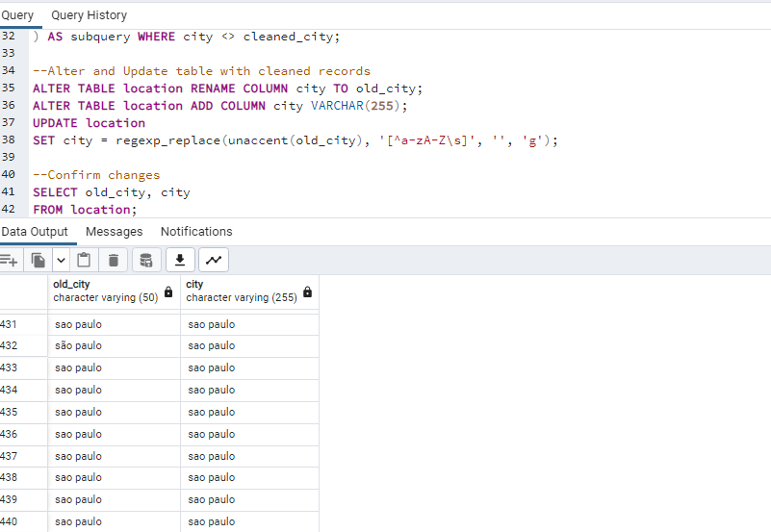Click lock icon in old_city column header
Screen dimensions: 771x532
pos(168,292)
